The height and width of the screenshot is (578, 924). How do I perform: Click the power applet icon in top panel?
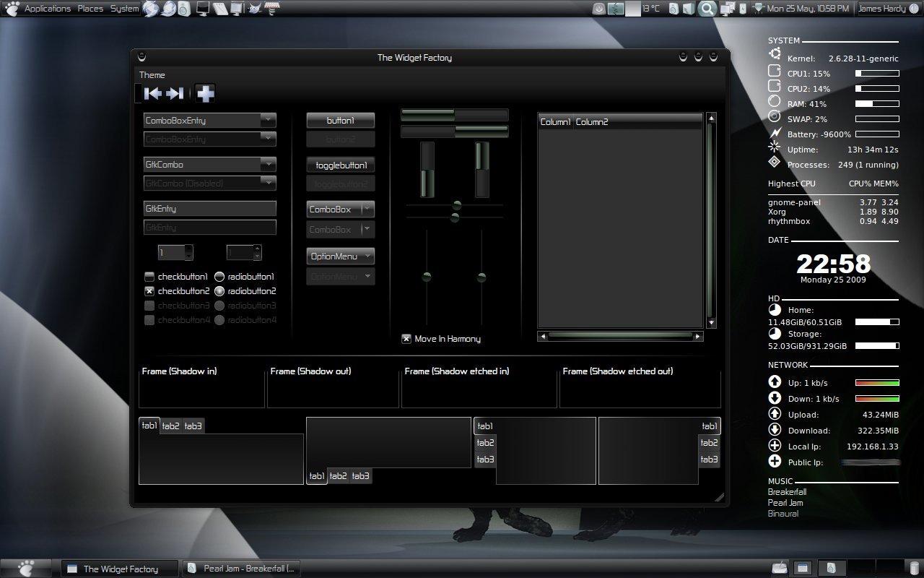599,9
